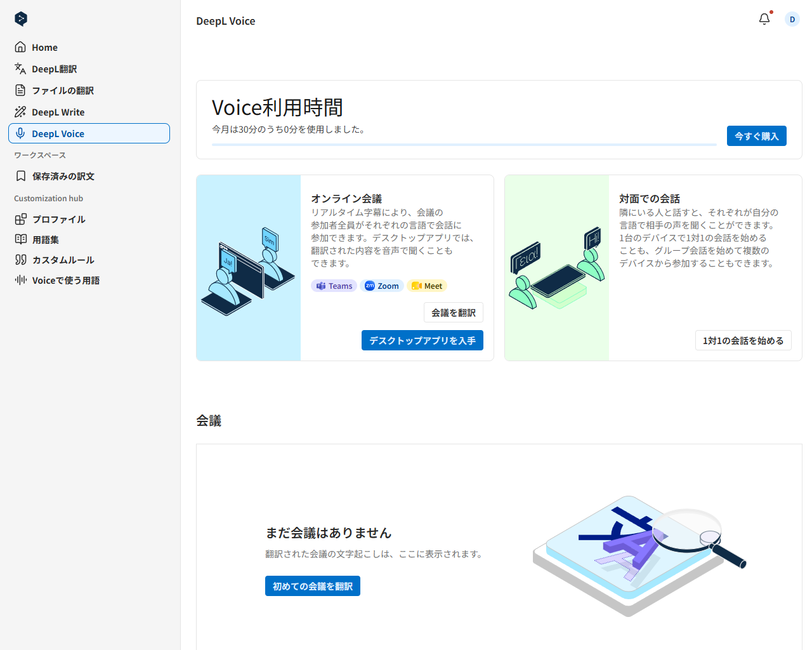The image size is (812, 650).
Task: Click the Zoom badge
Action: point(382,286)
